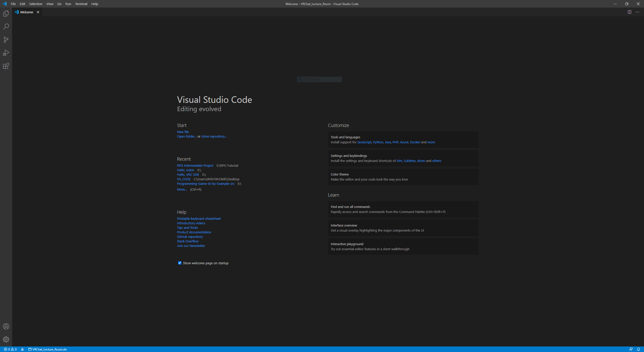Uncheck Show welcome page on startup
This screenshot has width=644, height=352.
[180, 263]
